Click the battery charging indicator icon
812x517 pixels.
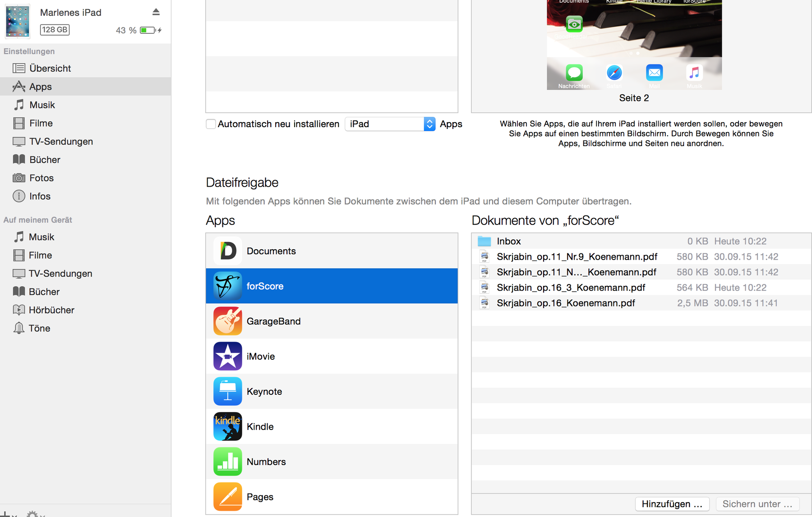coord(151,30)
